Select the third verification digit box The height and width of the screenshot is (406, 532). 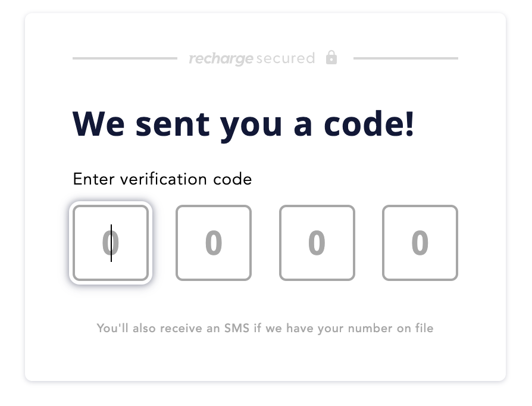click(x=317, y=243)
